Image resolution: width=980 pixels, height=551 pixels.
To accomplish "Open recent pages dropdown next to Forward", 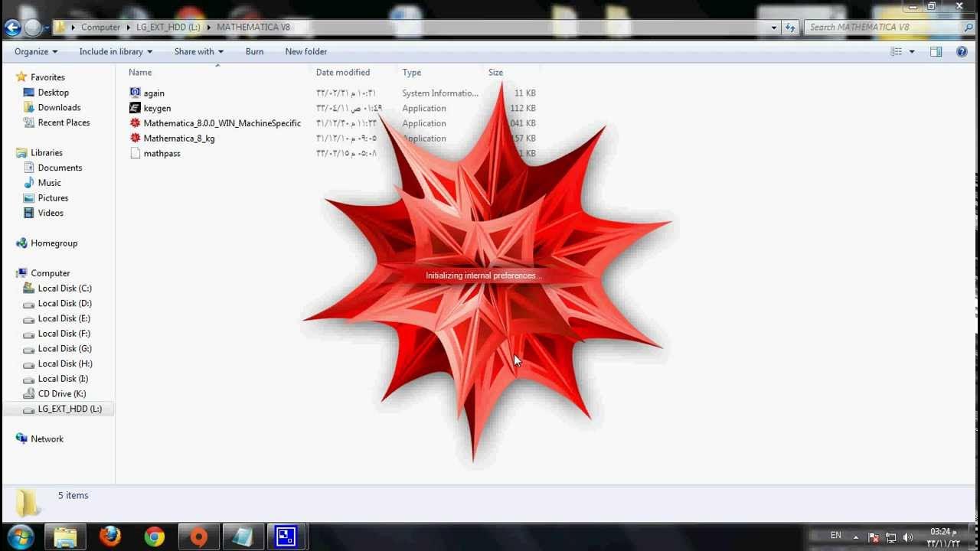I will click(47, 28).
